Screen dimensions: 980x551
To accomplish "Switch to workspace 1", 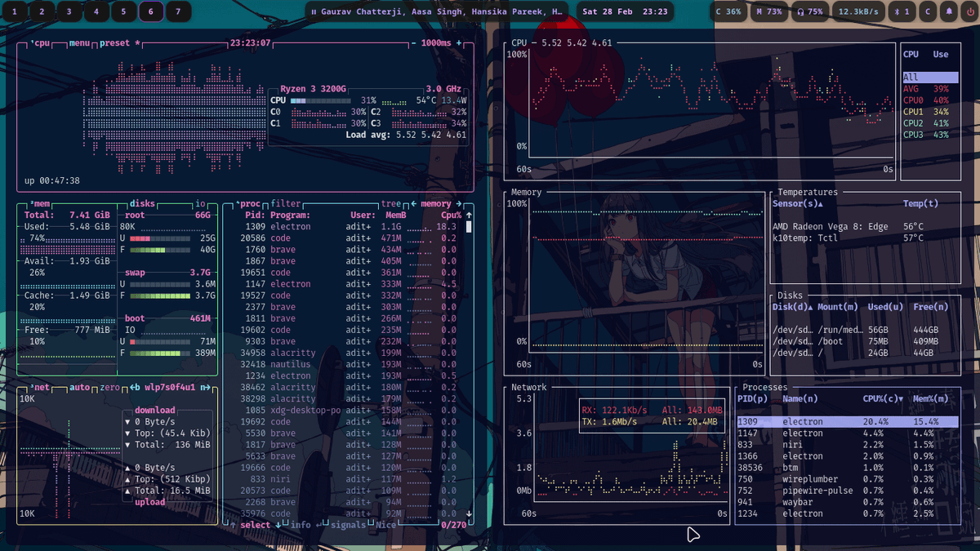I will tap(15, 11).
